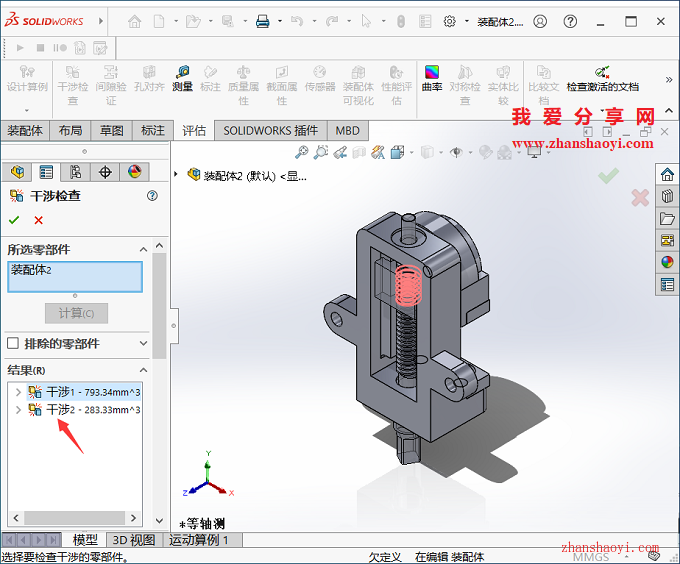The image size is (680, 564).
Task: Open interference check help icon
Action: point(152,196)
